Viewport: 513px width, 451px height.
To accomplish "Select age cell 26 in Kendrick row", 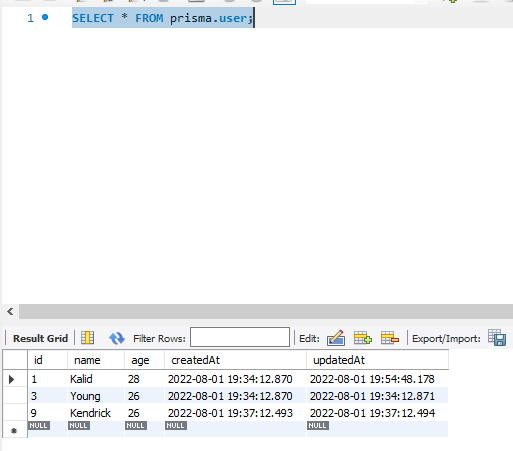I will click(144, 413).
